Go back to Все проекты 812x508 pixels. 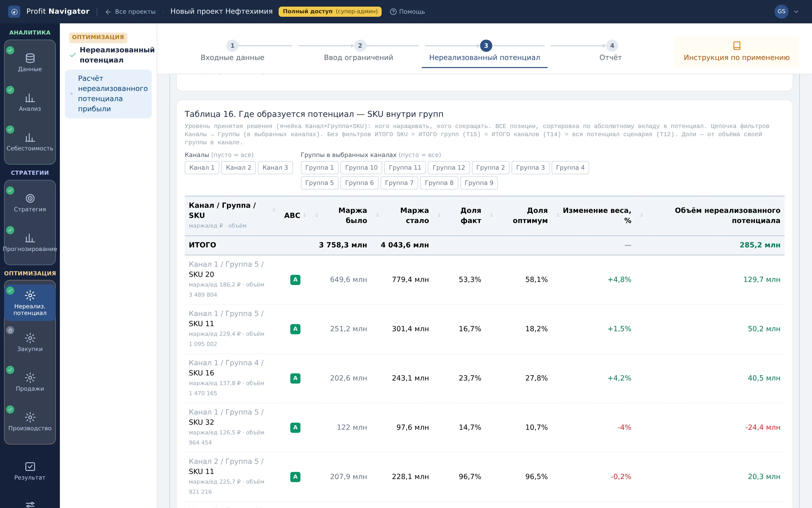click(130, 12)
